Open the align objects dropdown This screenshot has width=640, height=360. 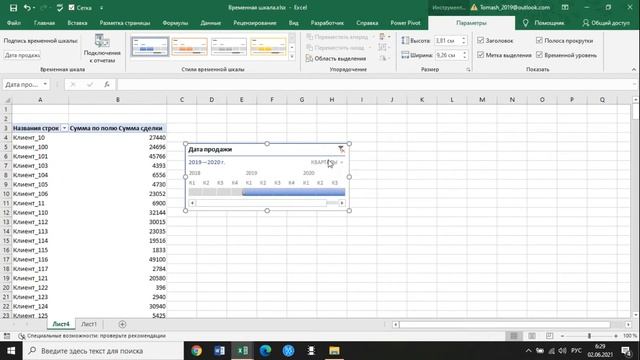[x=384, y=37]
